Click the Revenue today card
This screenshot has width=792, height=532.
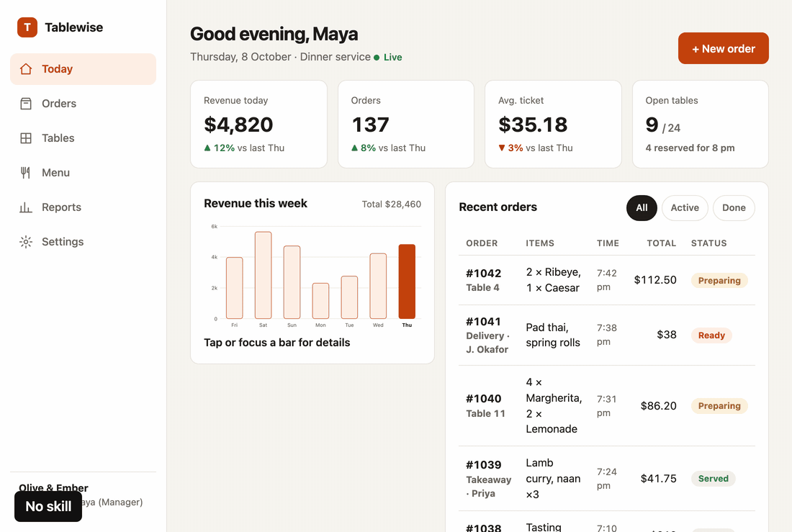[x=258, y=125]
